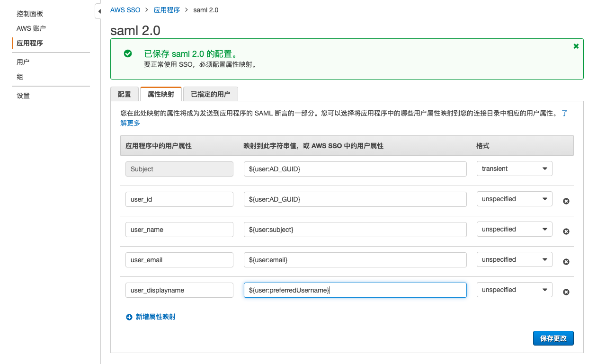Delete the user_displayname mapping row
Image resolution: width=606 pixels, height=364 pixels.
pyautogui.click(x=566, y=292)
